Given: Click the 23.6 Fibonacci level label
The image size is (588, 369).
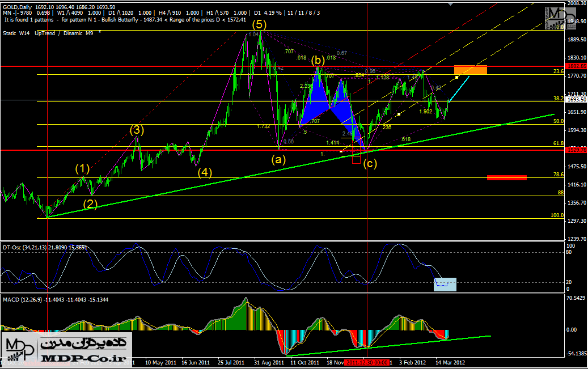Looking at the screenshot, I should pyautogui.click(x=559, y=71).
